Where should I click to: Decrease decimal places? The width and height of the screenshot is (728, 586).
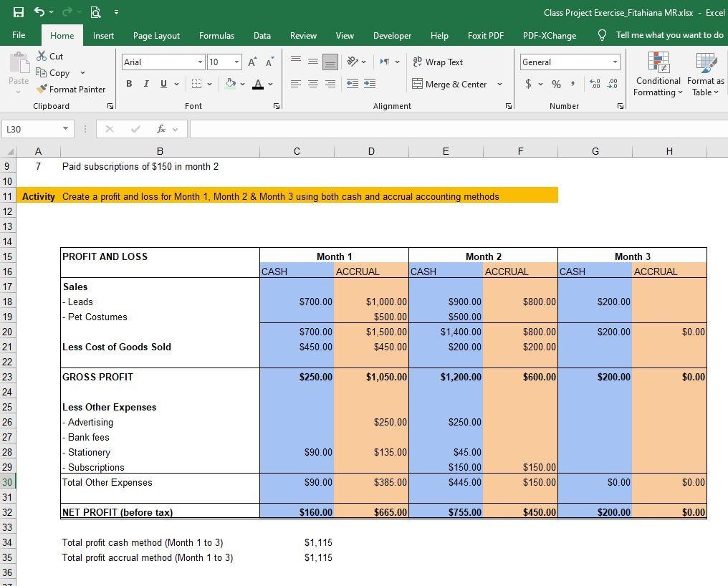[x=613, y=84]
